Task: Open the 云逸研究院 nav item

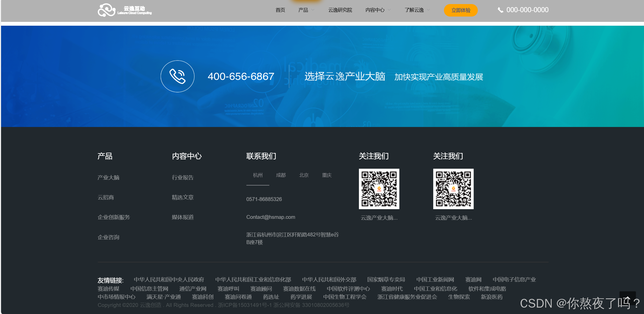Action: [340, 10]
